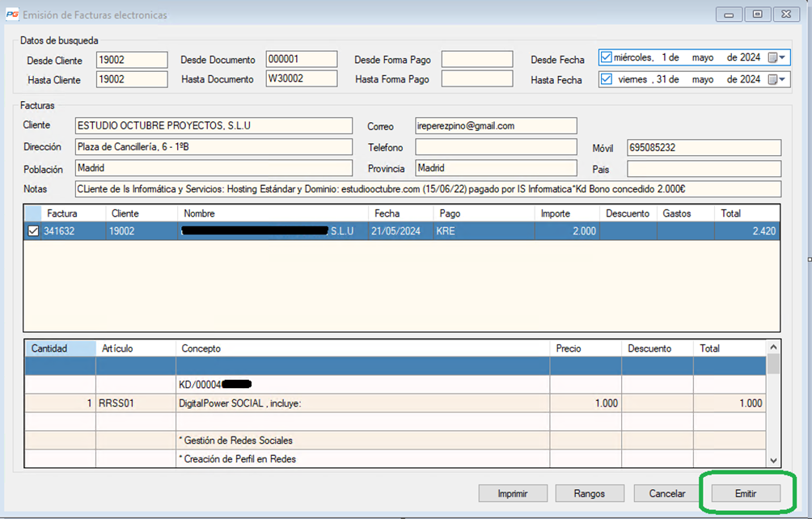Uncheck the Desde Fecha date checkbox
Screen dimensions: 812x519
[x=606, y=57]
